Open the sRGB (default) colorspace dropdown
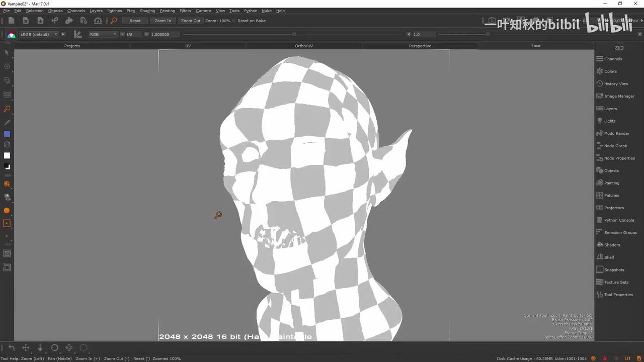This screenshot has height=362, width=644. (39, 34)
